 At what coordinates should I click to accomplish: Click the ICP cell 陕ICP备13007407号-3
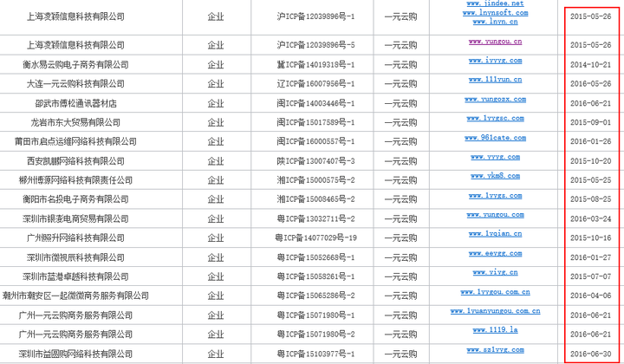[x=315, y=161]
